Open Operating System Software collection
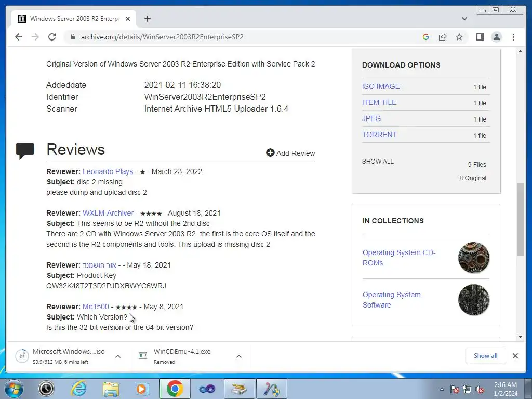The image size is (532, 399). (392, 300)
